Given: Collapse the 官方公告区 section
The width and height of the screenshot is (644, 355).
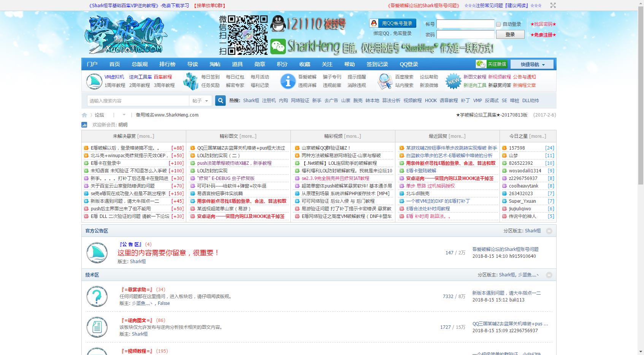Looking at the screenshot, I should (549, 231).
